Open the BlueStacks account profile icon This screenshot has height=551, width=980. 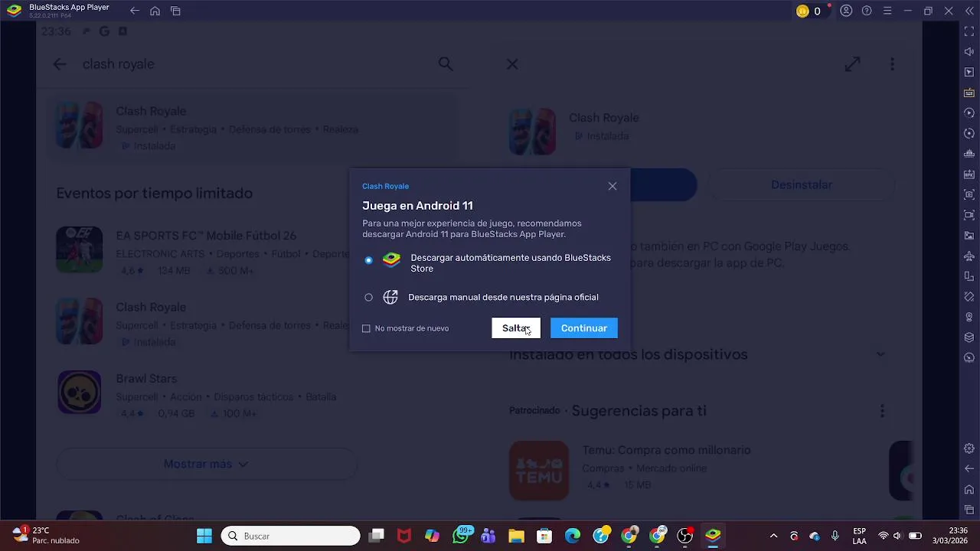tap(846, 11)
